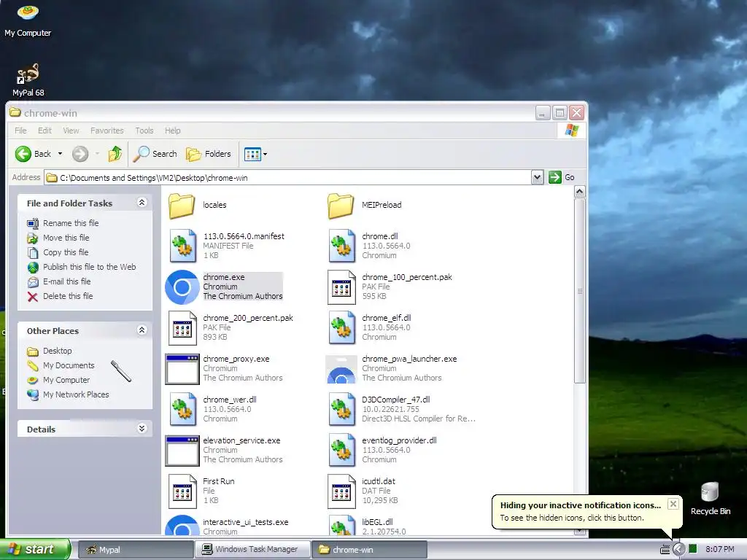The height and width of the screenshot is (560, 747).
Task: Click the Address bar path field
Action: 287,178
